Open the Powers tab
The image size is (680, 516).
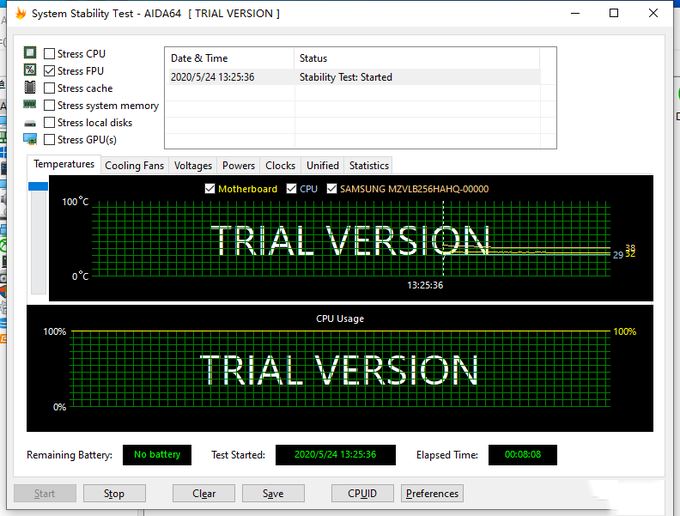click(x=239, y=166)
